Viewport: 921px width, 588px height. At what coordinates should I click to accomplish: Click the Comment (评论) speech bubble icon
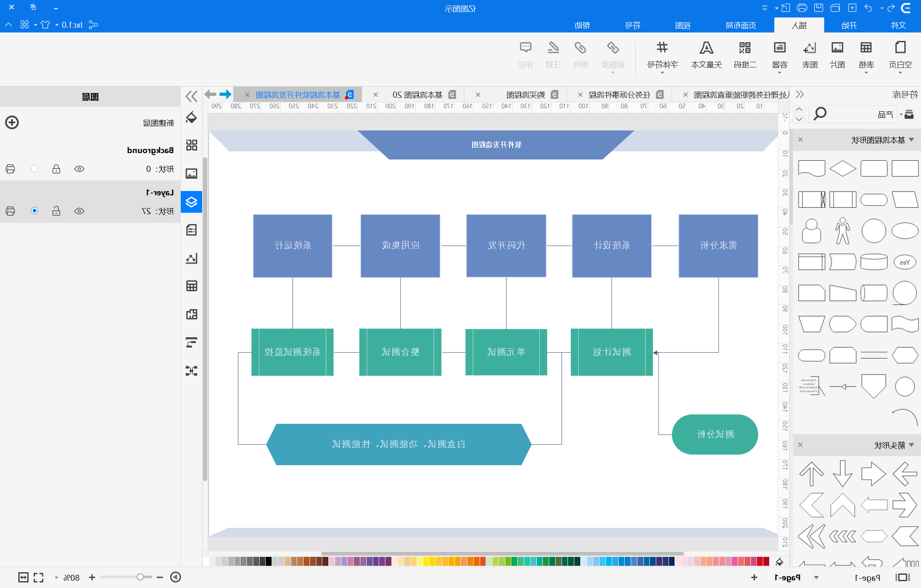(526, 48)
